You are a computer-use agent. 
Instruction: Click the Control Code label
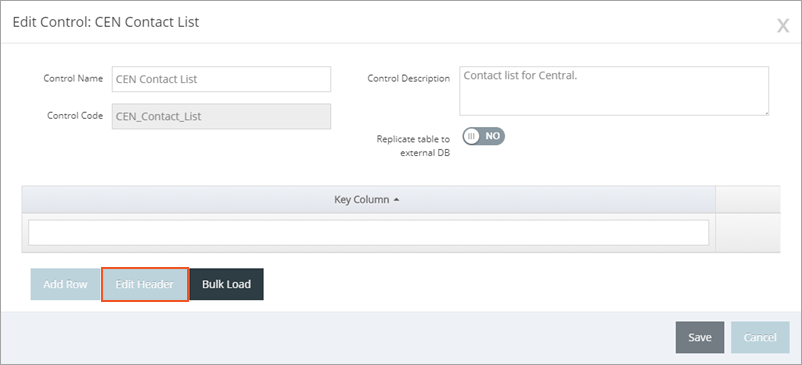75,116
